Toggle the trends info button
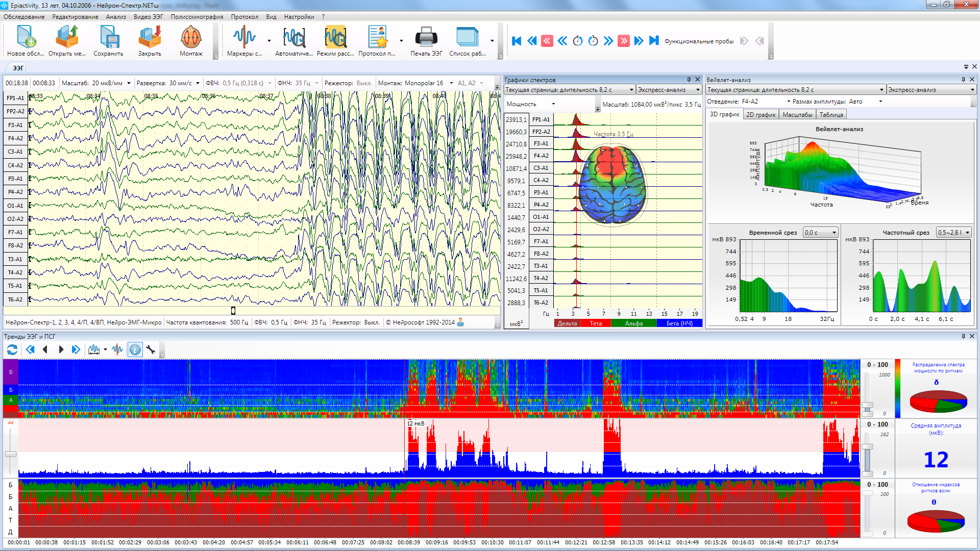Screen dimensions: 980x551 pos(135,349)
